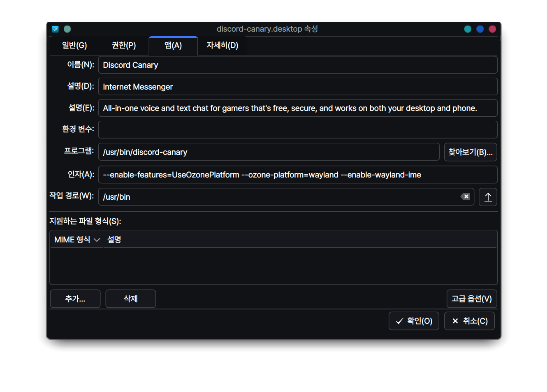This screenshot has height=392, width=547.
Task: Click the program path /usr/bin/discord-canary field
Action: pyautogui.click(x=269, y=152)
